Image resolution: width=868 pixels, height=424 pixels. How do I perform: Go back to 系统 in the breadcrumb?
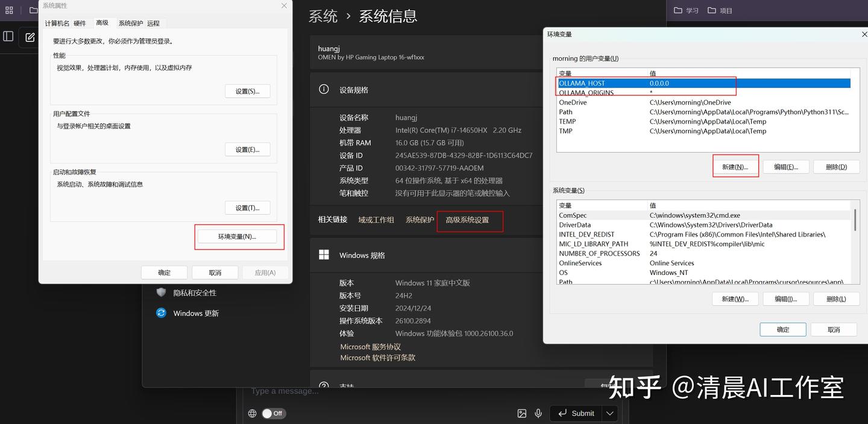click(323, 16)
